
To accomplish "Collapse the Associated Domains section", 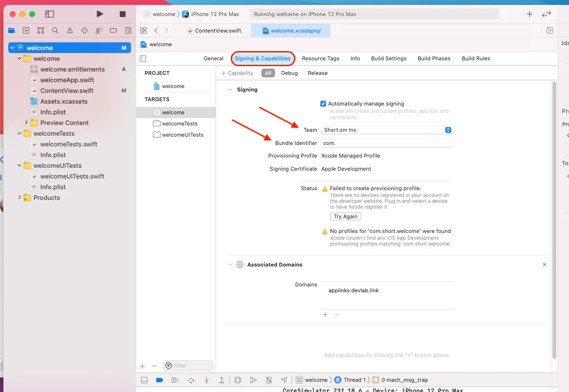I will click(230, 265).
